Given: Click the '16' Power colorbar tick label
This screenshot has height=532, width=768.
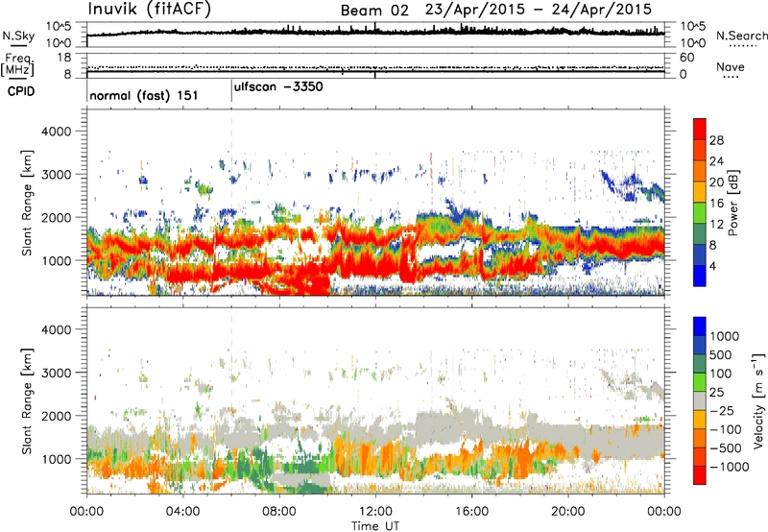Looking at the screenshot, I should [x=716, y=204].
